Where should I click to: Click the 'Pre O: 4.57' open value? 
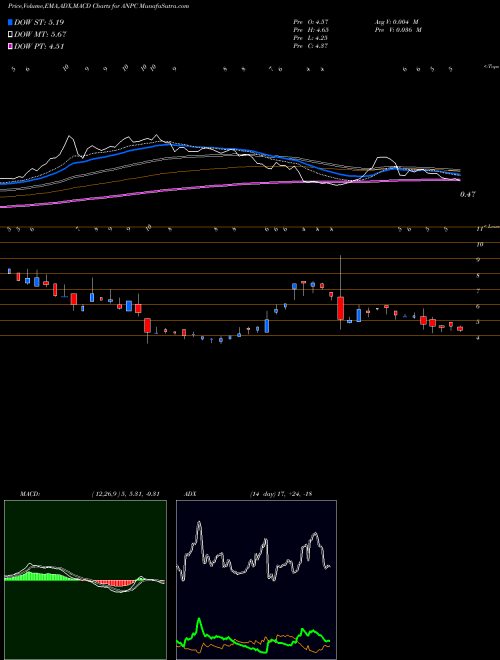click(x=311, y=21)
